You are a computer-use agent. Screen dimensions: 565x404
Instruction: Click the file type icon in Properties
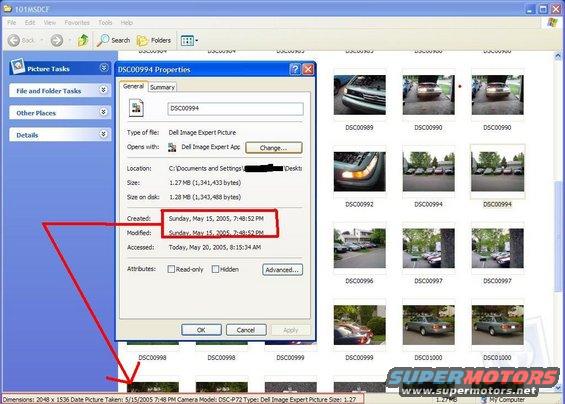point(137,108)
